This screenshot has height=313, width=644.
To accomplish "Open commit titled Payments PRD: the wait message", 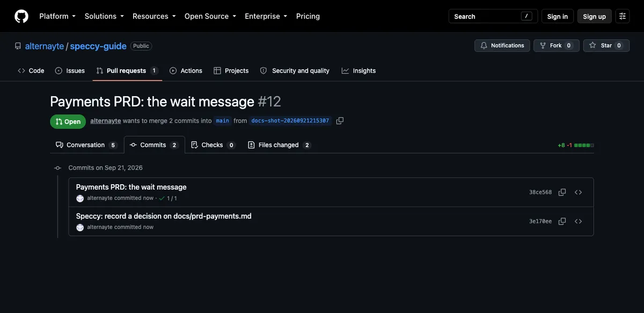I will [131, 187].
